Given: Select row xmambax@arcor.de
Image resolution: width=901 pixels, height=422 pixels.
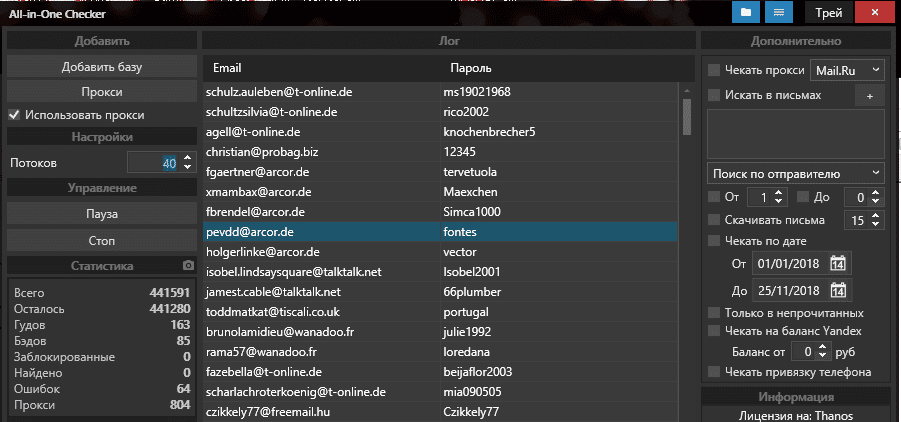Looking at the screenshot, I should [440, 191].
